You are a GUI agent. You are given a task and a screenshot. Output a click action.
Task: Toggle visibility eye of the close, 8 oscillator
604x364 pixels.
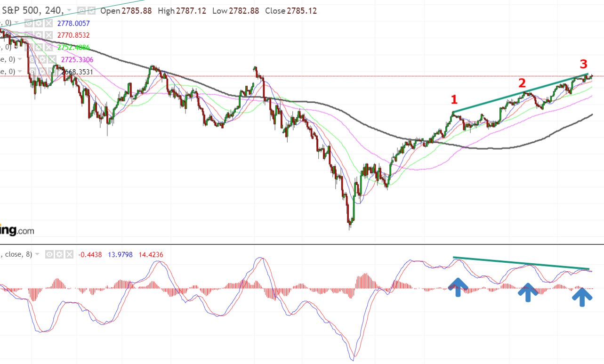(x=49, y=254)
